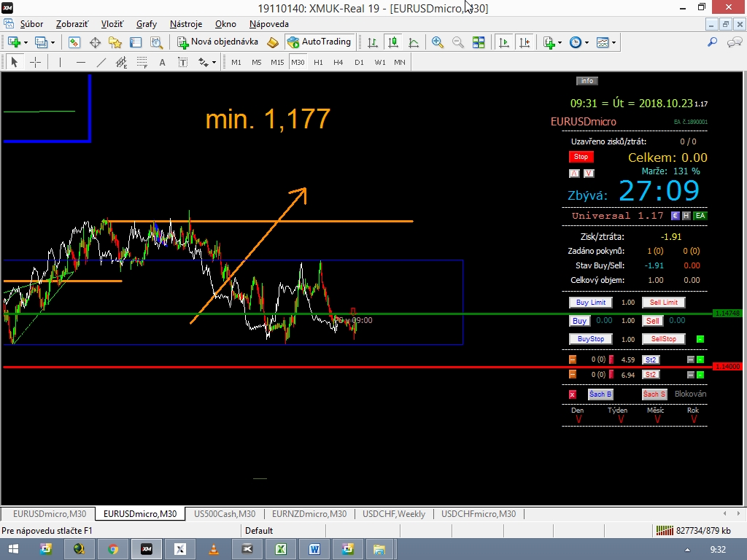747x560 pixels.
Task: Click the red Stop button
Action: coord(581,157)
